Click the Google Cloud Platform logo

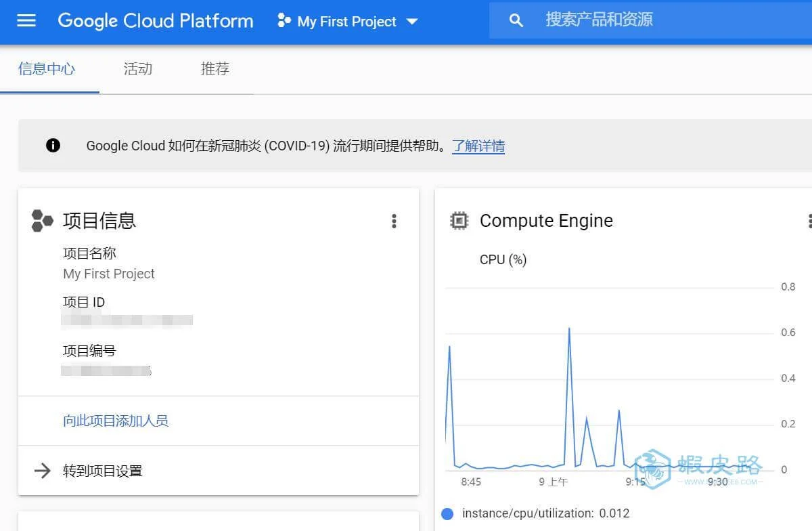156,21
